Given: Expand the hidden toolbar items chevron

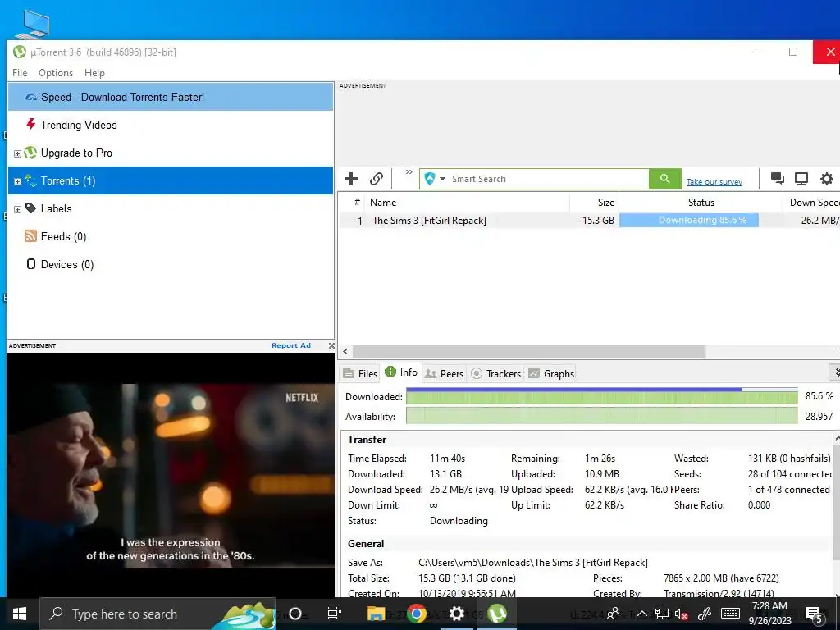Looking at the screenshot, I should [409, 172].
